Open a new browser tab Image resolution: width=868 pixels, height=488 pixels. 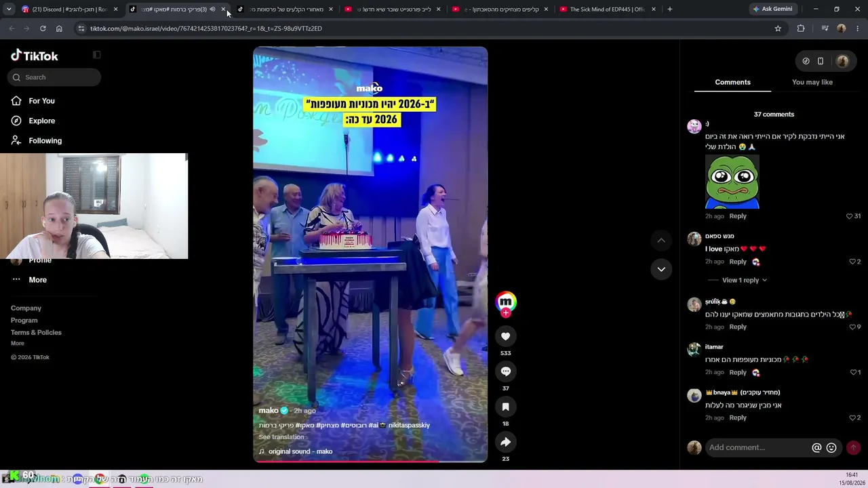pyautogui.click(x=669, y=9)
